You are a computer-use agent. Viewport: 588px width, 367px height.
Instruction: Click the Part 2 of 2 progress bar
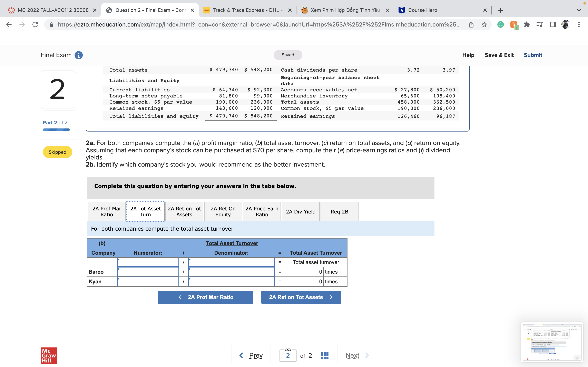(56, 130)
